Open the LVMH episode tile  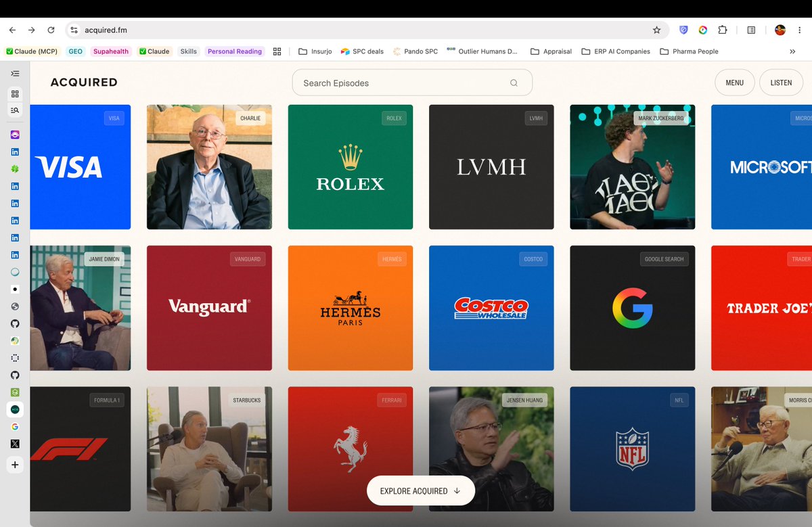point(491,167)
